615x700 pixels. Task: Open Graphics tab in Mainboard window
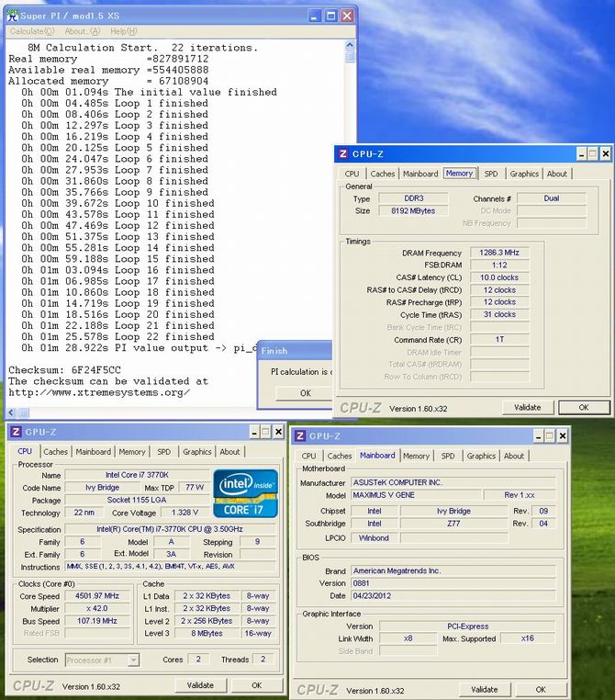pos(481,457)
